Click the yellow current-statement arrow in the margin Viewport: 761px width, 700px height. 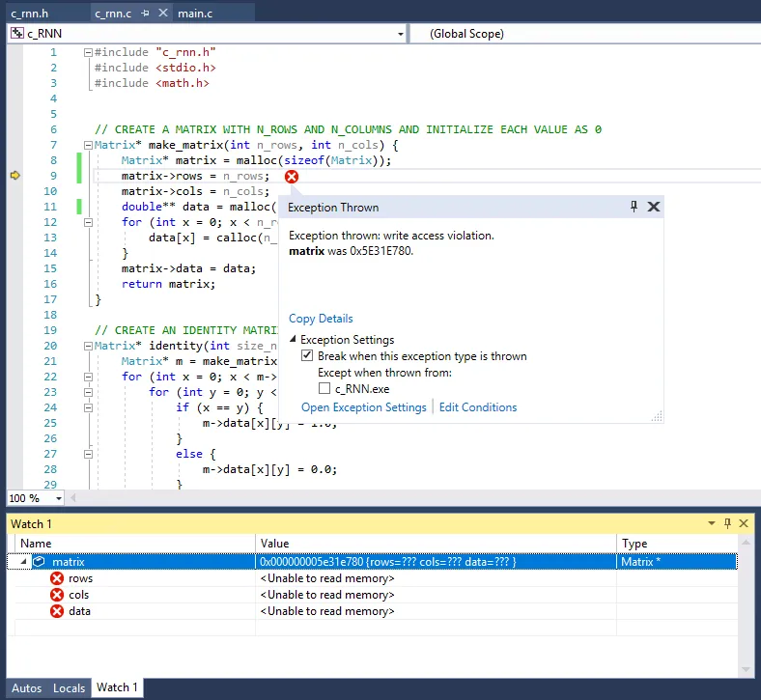(x=14, y=176)
